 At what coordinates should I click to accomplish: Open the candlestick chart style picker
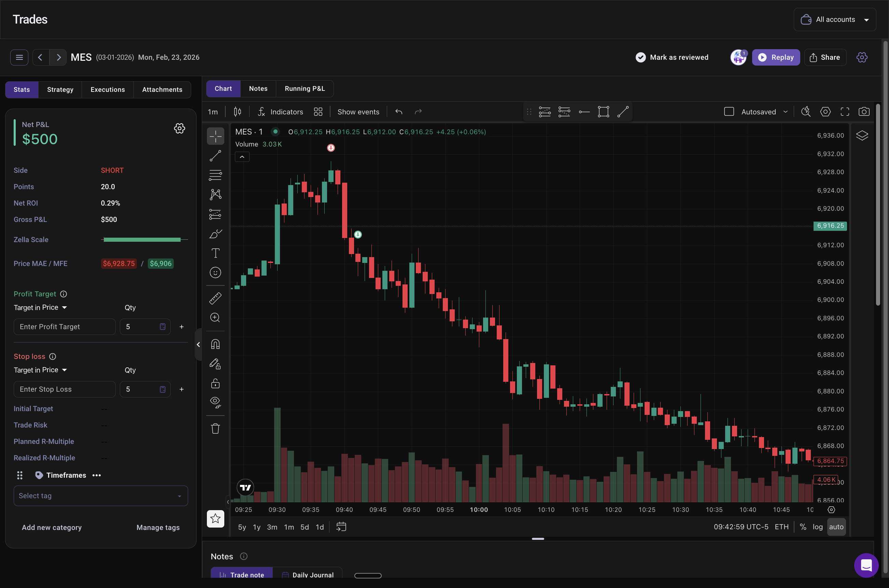(237, 112)
